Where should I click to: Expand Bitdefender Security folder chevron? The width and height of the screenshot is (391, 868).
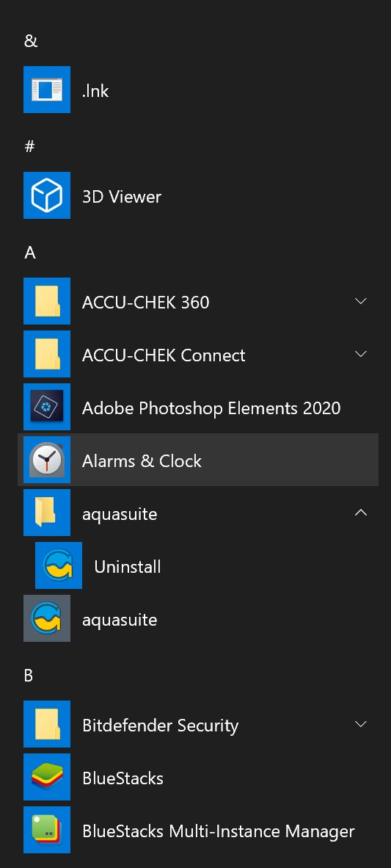coord(361,724)
